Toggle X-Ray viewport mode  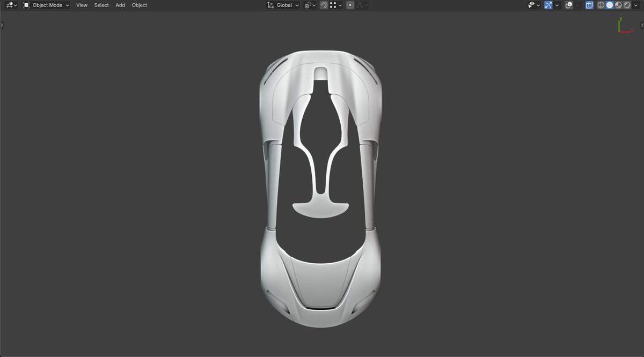click(589, 5)
